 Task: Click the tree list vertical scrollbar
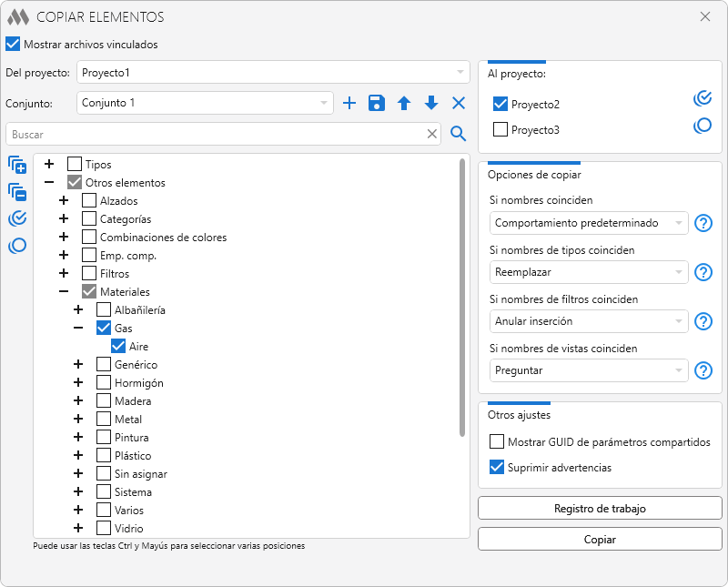click(x=462, y=298)
